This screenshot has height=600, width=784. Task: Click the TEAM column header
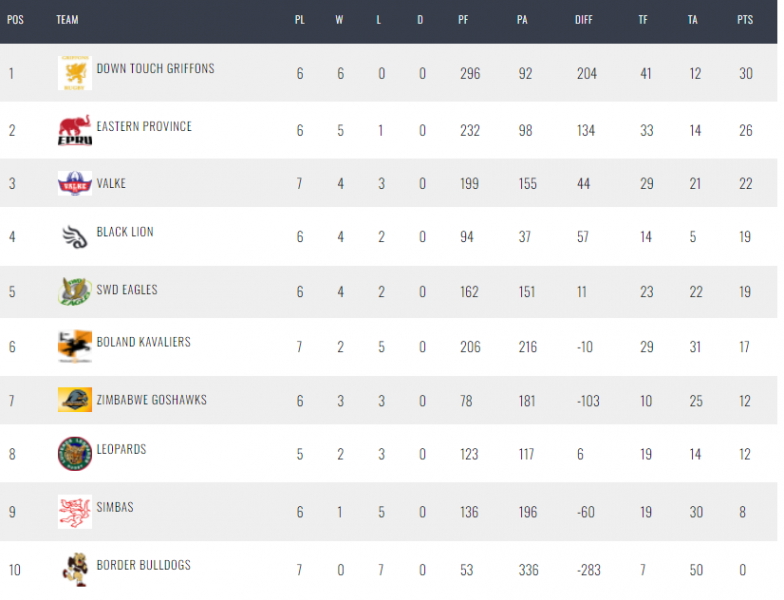pos(67,20)
